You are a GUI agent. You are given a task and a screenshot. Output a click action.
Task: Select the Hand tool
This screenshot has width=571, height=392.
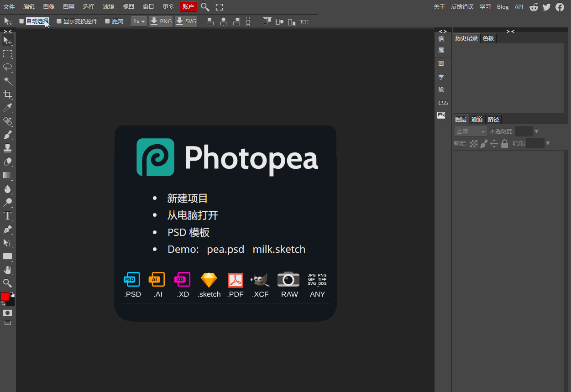click(x=8, y=270)
